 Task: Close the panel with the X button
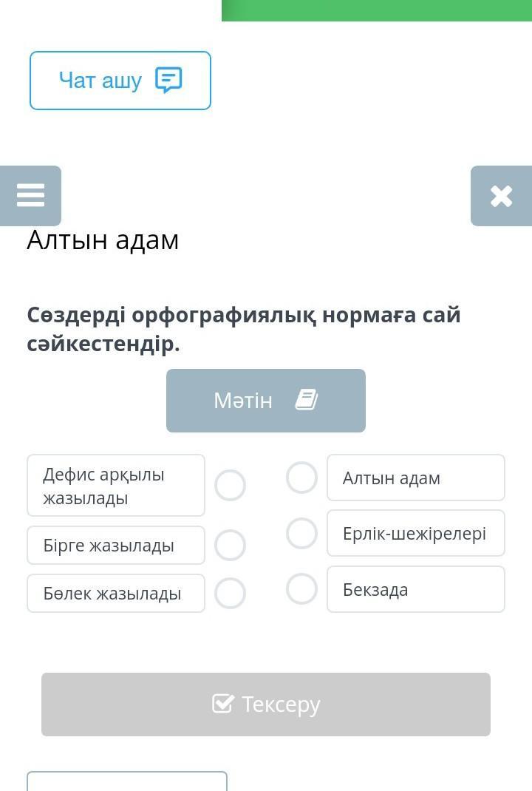point(501,195)
